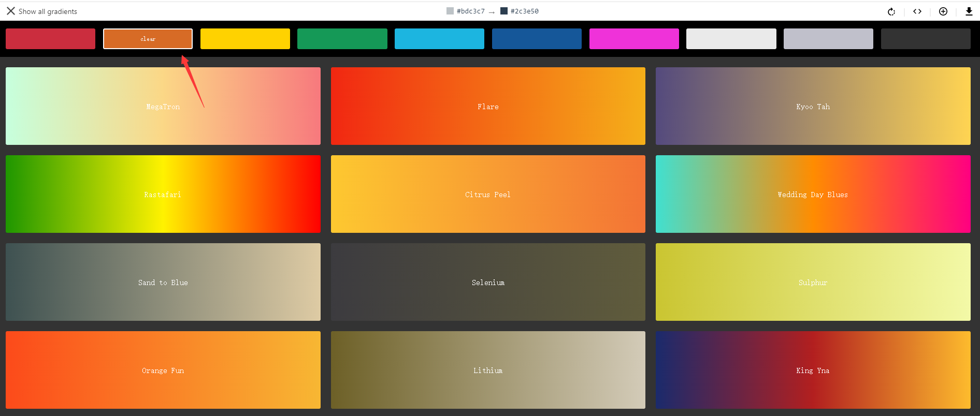Click the #bdc3c7 start color code
This screenshot has height=416, width=980.
[x=470, y=11]
